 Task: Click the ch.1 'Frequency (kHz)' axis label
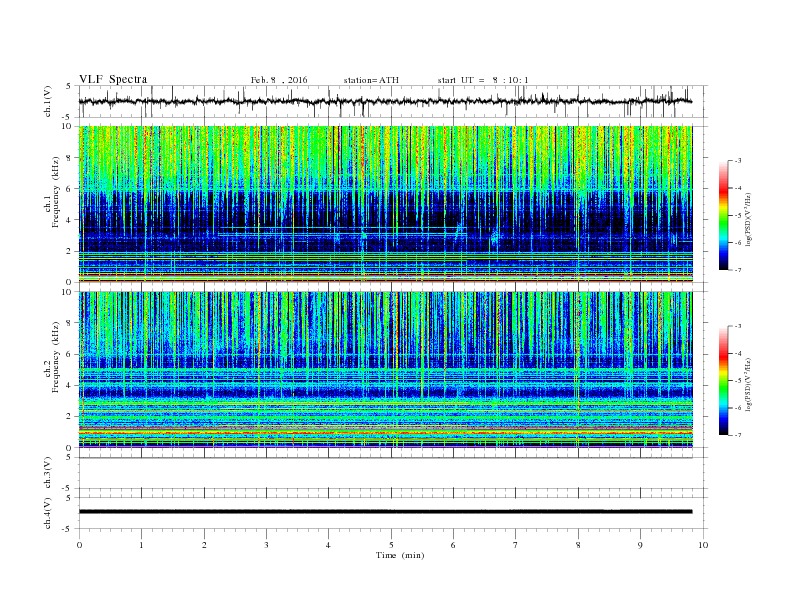click(55, 192)
